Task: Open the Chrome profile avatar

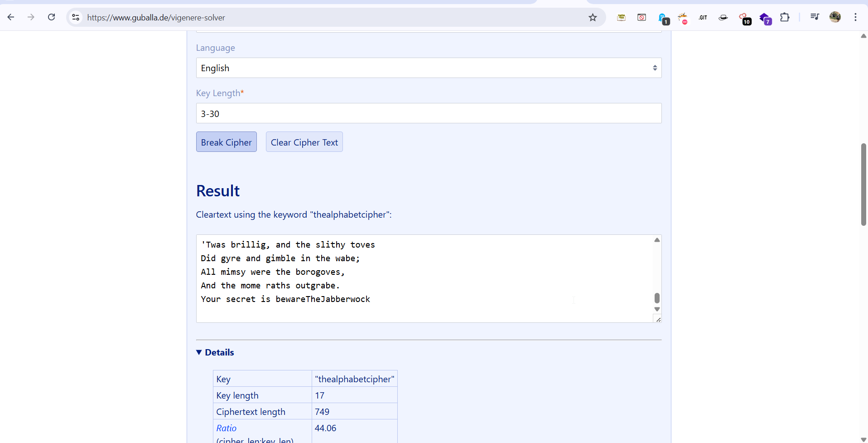Action: pos(835,17)
